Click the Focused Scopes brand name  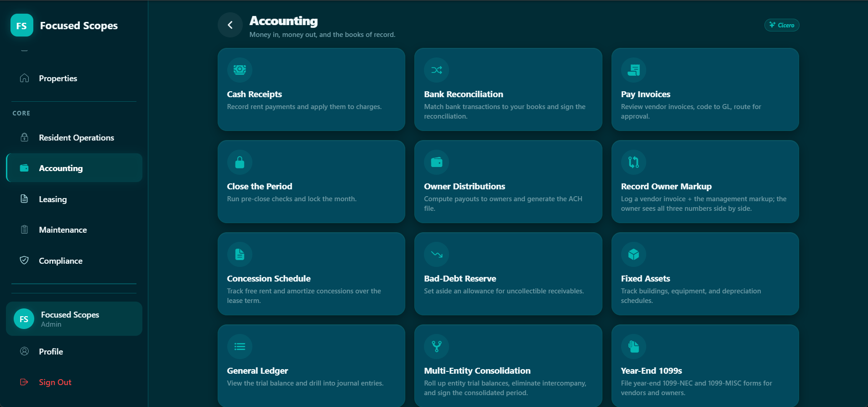78,26
